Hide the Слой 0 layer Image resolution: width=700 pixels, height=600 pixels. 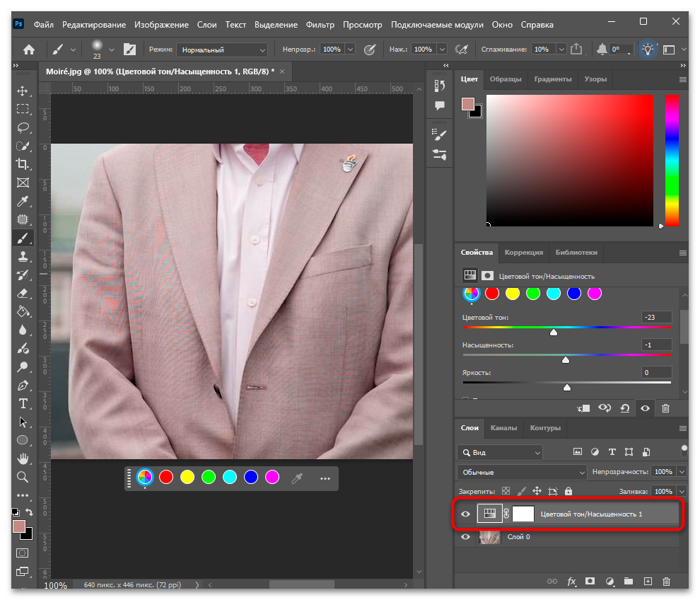465,536
